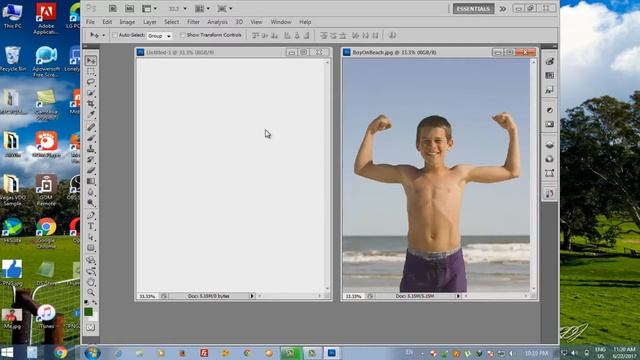640x360 pixels.
Task: Open the Move tool preset picker arrow
Action: pyautogui.click(x=103, y=36)
